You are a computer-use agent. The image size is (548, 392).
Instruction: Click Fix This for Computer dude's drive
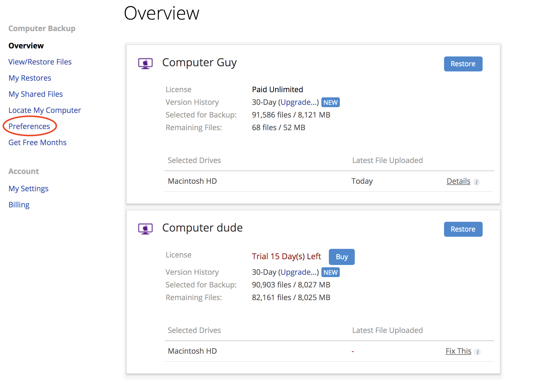click(458, 351)
